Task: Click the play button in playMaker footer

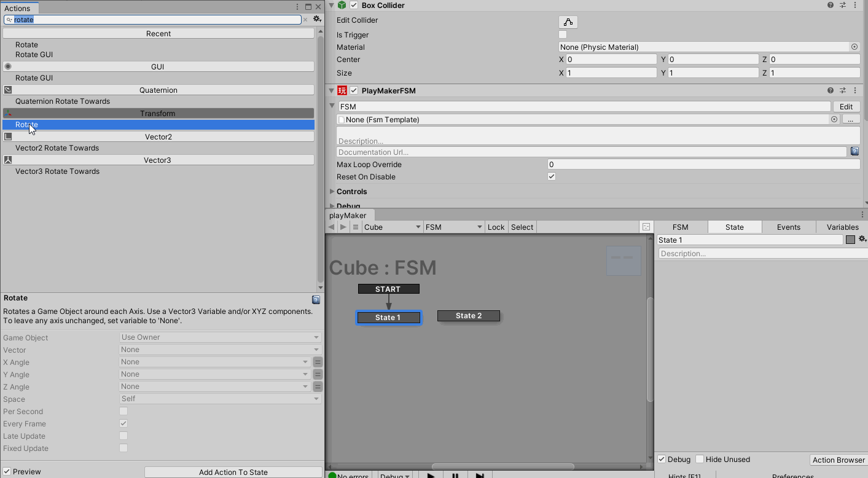Action: point(431,476)
